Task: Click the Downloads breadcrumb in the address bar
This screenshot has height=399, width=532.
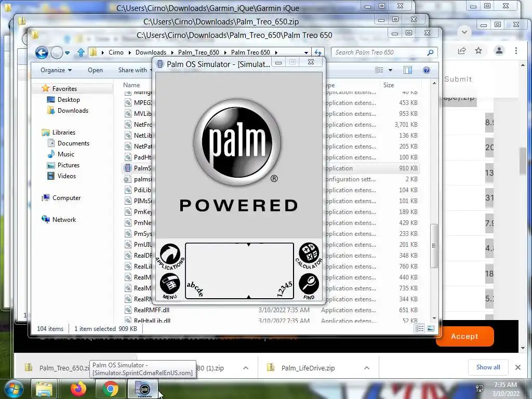Action: 151,52
